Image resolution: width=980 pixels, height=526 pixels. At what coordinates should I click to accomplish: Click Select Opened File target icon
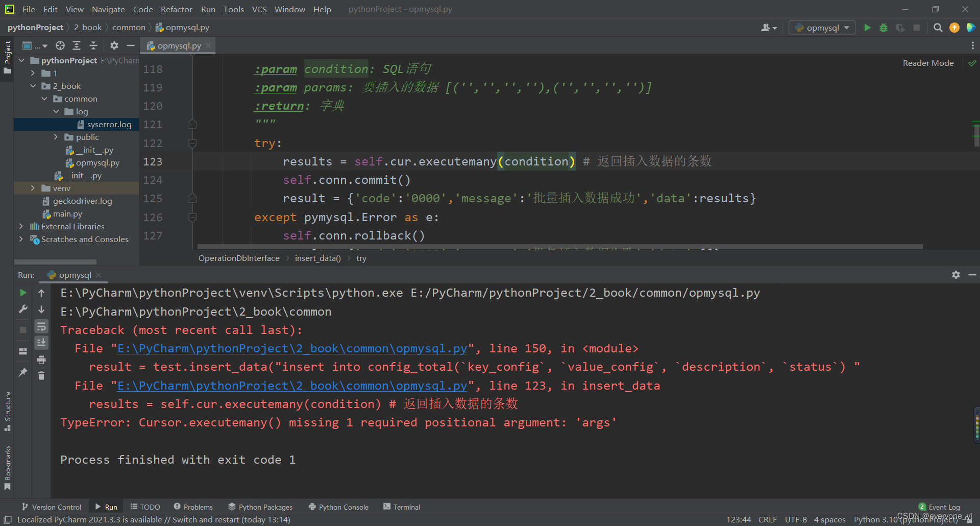click(60, 45)
